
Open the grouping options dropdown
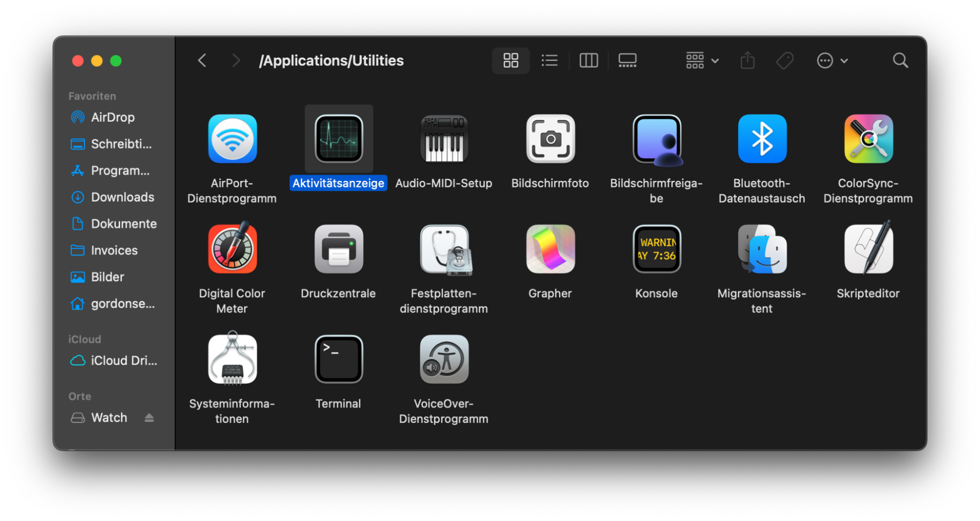701,60
